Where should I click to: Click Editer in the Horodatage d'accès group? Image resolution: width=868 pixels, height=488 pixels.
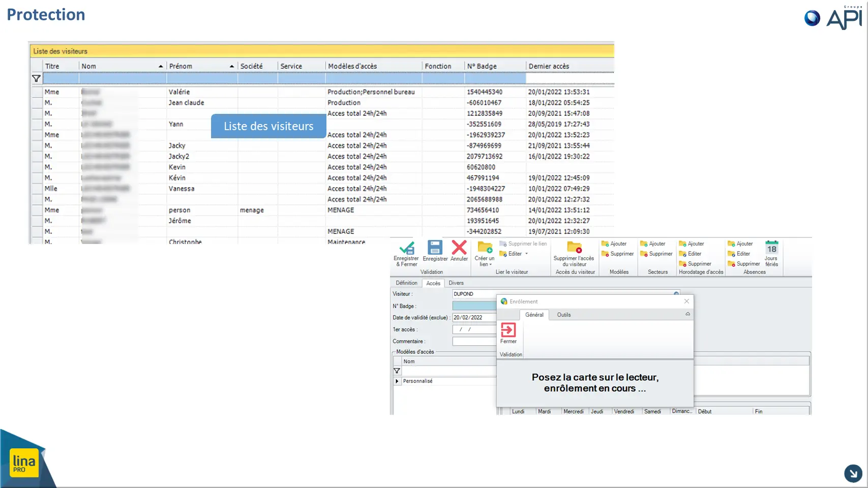[690, 254]
